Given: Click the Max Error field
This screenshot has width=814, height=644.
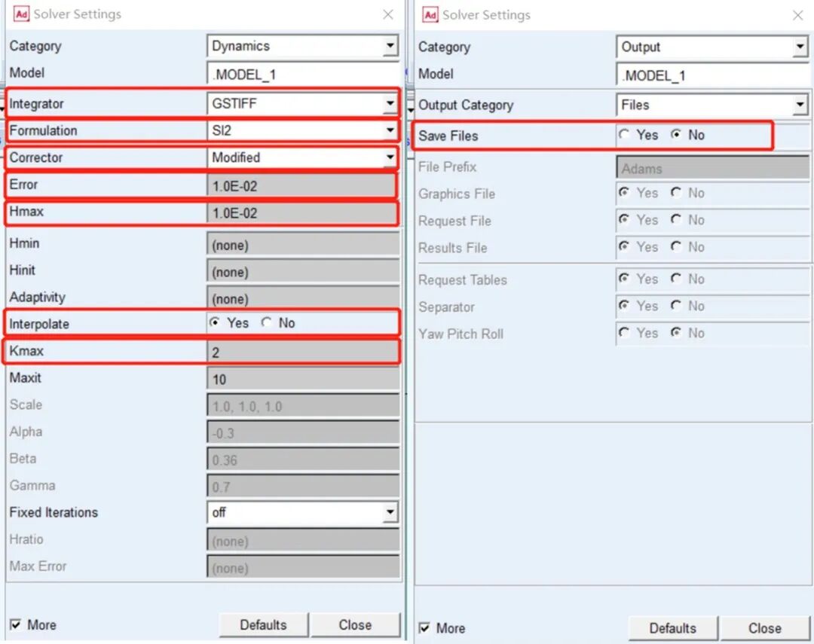Looking at the screenshot, I should point(303,567).
